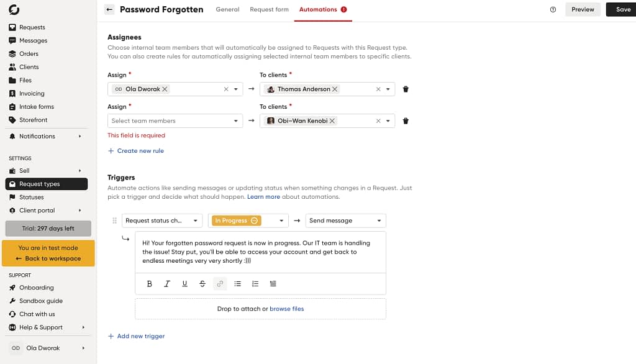Screen dimensions: 636x364
Task: Apply italic formatting to the message
Action: (166, 284)
